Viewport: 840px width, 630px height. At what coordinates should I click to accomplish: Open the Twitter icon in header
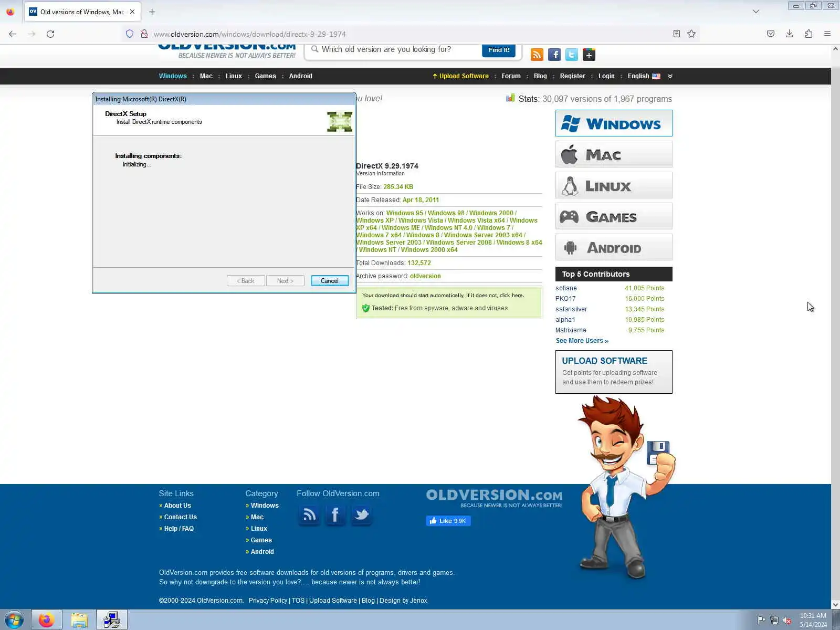coord(571,55)
